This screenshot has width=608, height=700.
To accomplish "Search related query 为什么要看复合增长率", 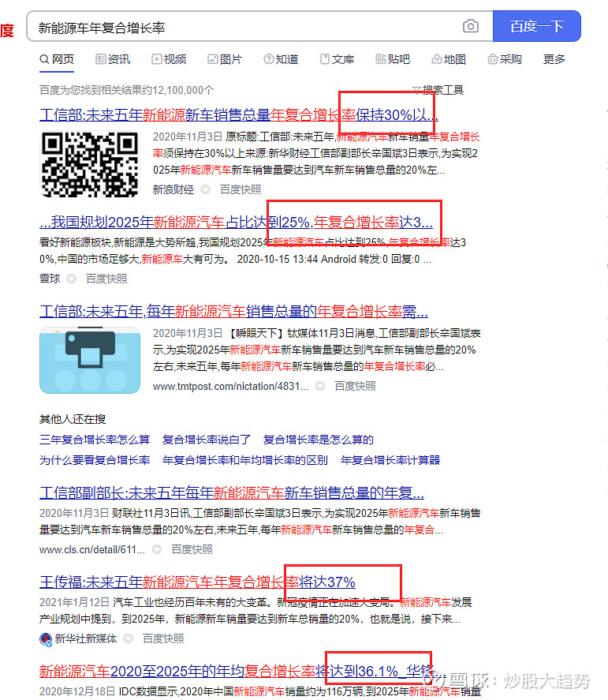I will [95, 460].
